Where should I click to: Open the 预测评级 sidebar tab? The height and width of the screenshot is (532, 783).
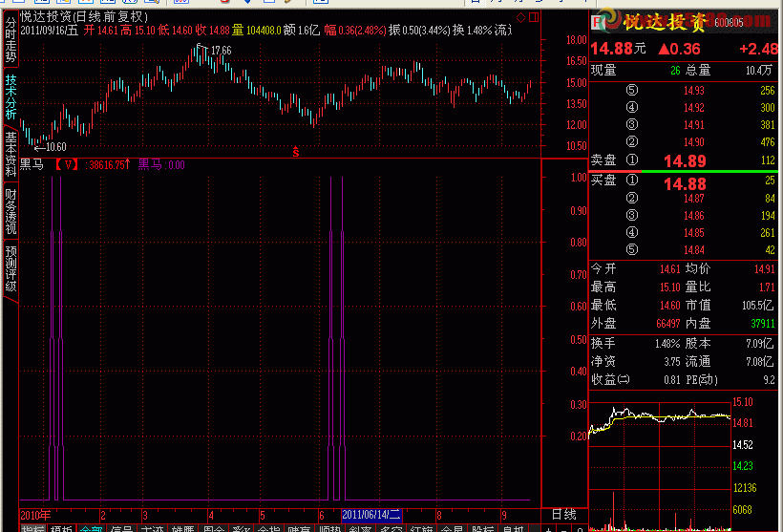[11, 268]
